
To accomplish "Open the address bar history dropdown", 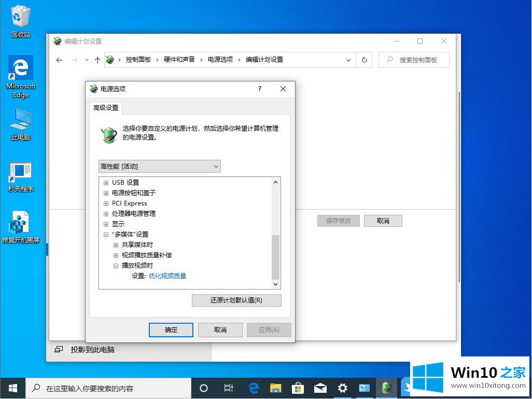I will [x=348, y=60].
